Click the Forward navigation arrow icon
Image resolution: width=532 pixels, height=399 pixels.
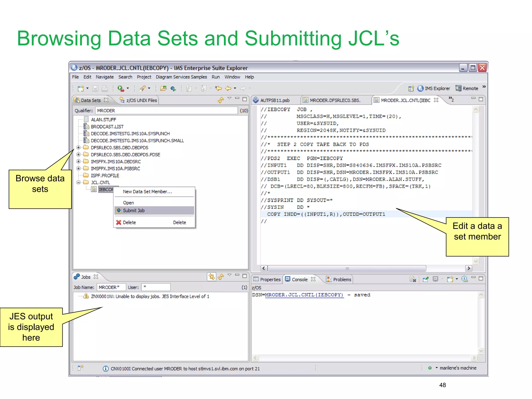[x=243, y=89]
